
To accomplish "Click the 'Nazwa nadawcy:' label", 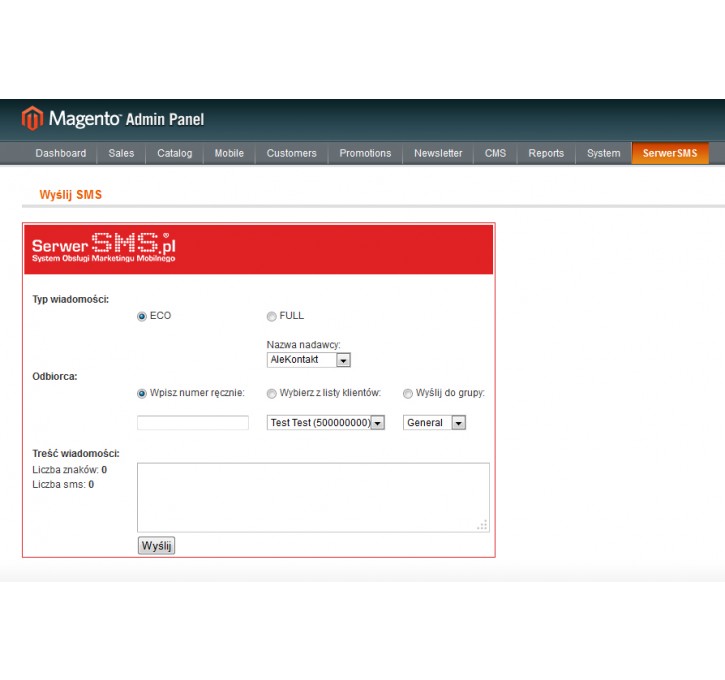I will [303, 345].
